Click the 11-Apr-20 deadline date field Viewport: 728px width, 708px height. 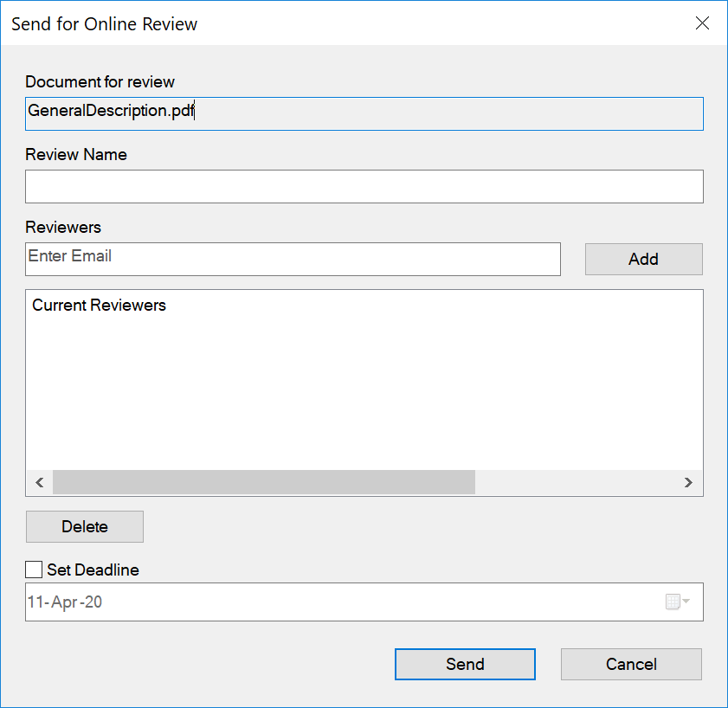click(338, 602)
